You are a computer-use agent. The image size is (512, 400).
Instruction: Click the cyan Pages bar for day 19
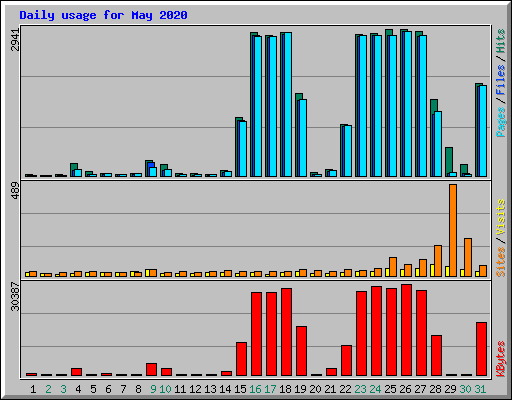pyautogui.click(x=303, y=138)
